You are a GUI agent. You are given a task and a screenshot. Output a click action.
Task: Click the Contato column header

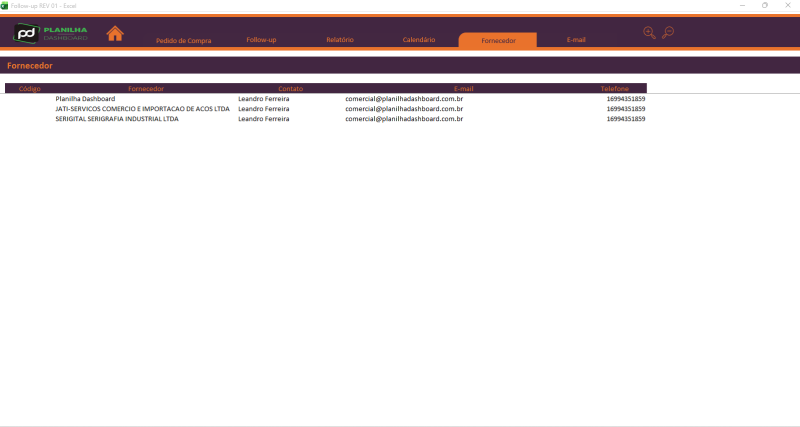(290, 89)
